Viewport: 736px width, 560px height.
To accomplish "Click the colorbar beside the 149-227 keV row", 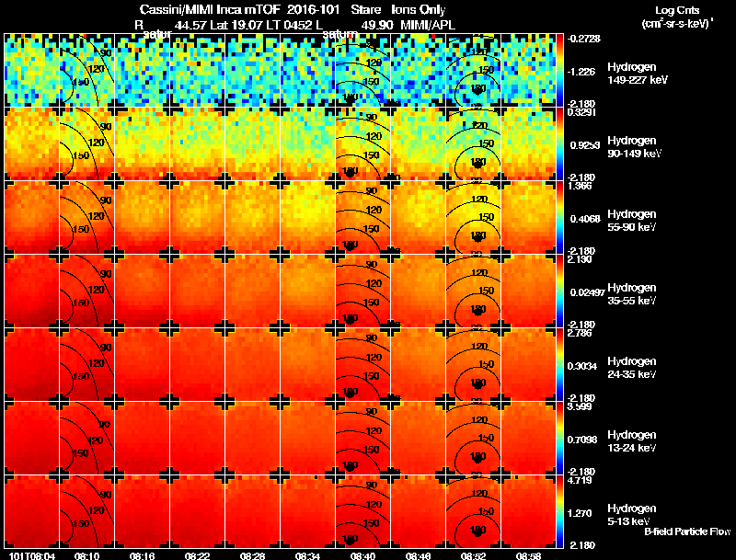I will tap(559, 71).
